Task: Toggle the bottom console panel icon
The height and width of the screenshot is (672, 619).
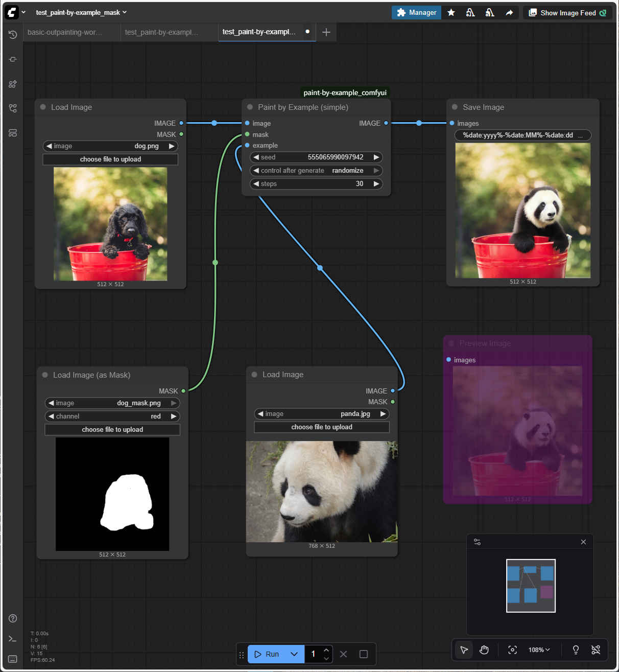Action: pyautogui.click(x=13, y=639)
